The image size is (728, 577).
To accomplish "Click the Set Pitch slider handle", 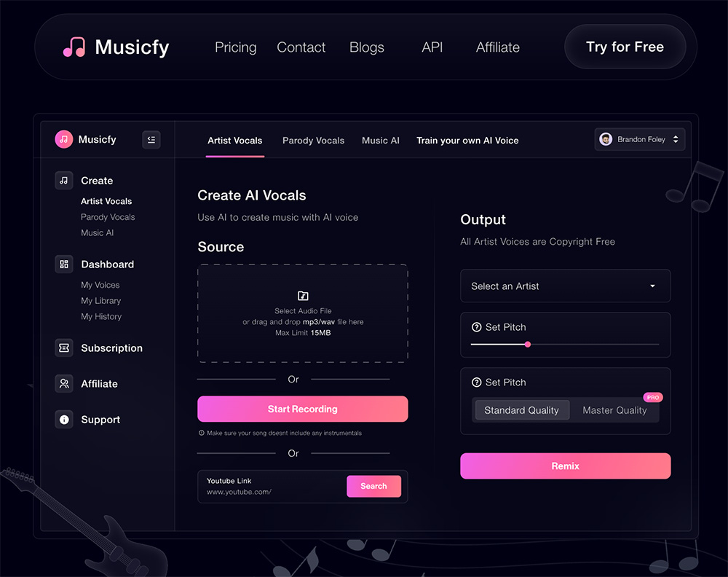I will (x=527, y=345).
